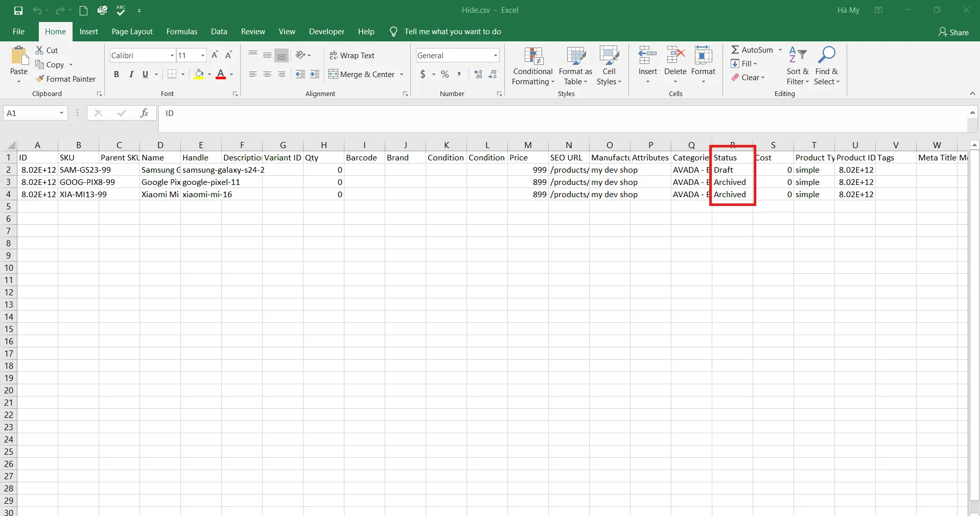Apply percent style to selection
Viewport: 980px width, 516px height.
[444, 74]
